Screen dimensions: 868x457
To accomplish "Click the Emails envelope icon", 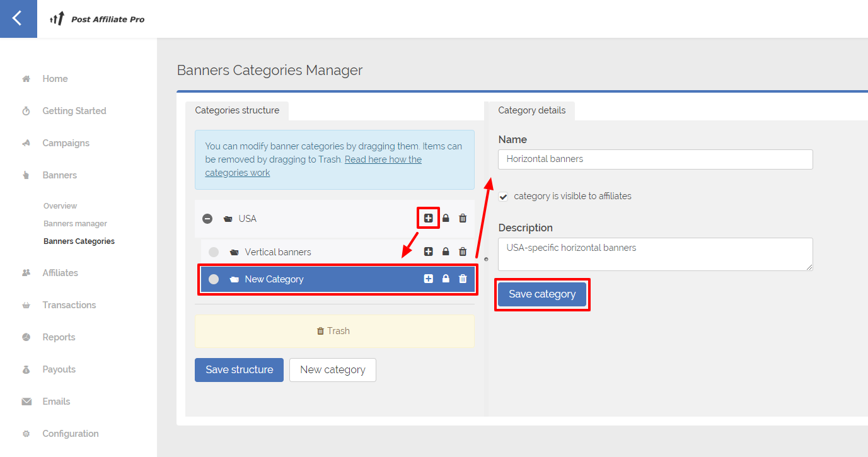I will click(26, 402).
